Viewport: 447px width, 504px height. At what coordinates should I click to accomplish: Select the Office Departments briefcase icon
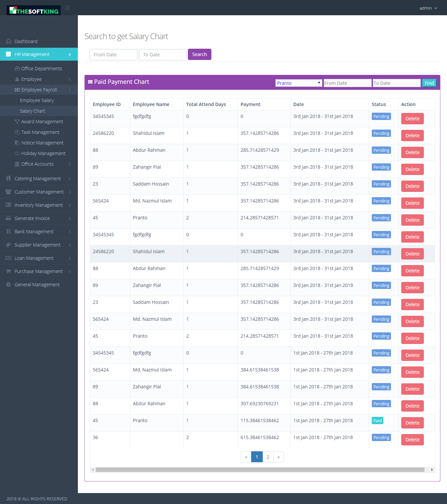(17, 68)
